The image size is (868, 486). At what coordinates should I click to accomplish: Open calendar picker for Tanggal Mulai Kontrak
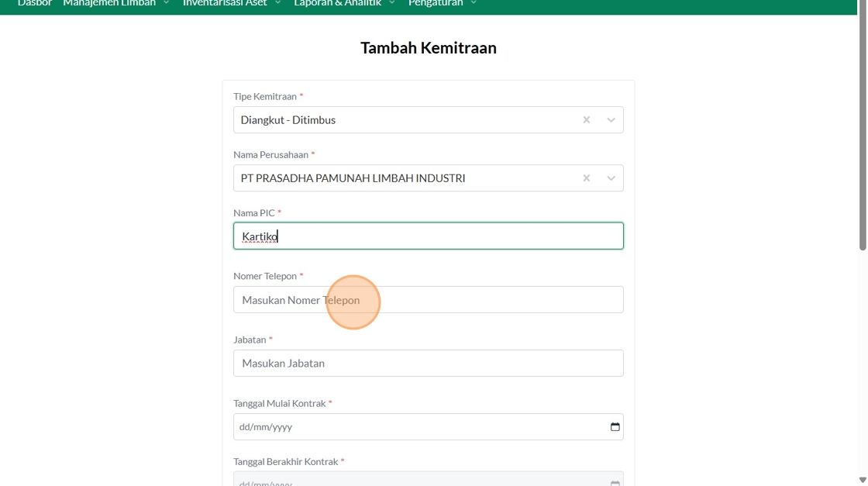[x=615, y=426]
